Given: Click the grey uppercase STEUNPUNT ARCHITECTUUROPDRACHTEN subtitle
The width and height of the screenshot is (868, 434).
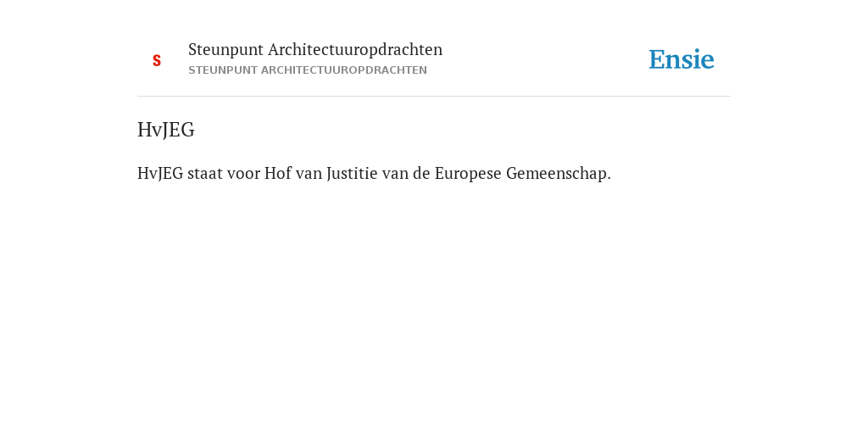Looking at the screenshot, I should 307,70.
